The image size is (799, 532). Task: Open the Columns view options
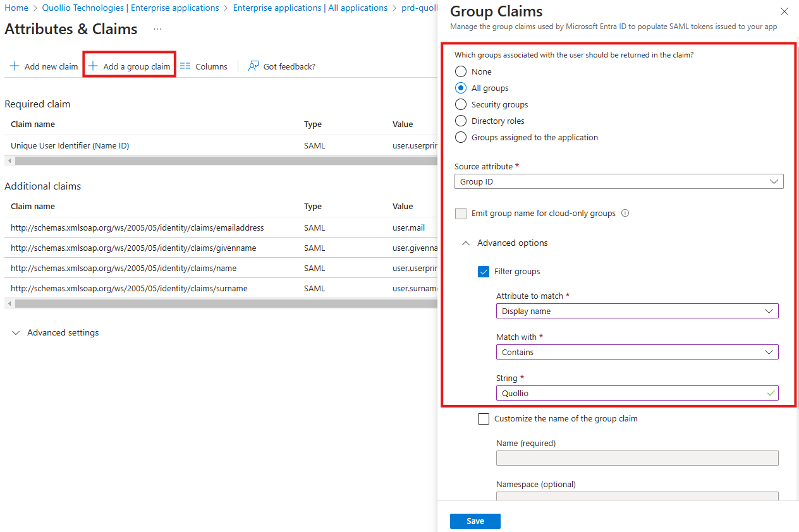click(204, 66)
